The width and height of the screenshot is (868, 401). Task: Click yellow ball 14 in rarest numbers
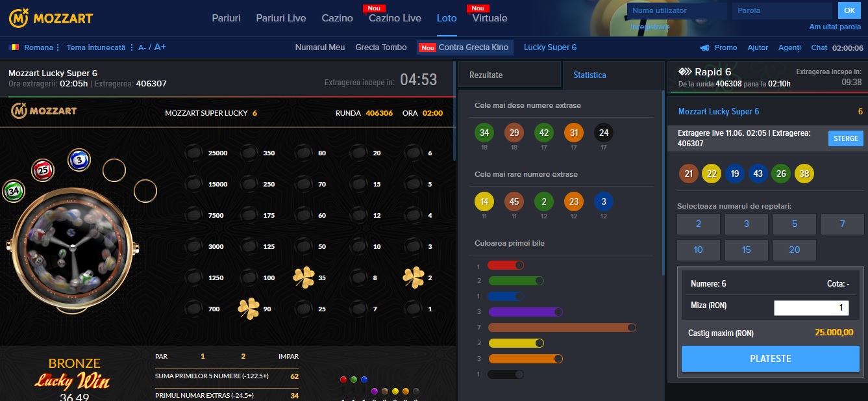484,201
